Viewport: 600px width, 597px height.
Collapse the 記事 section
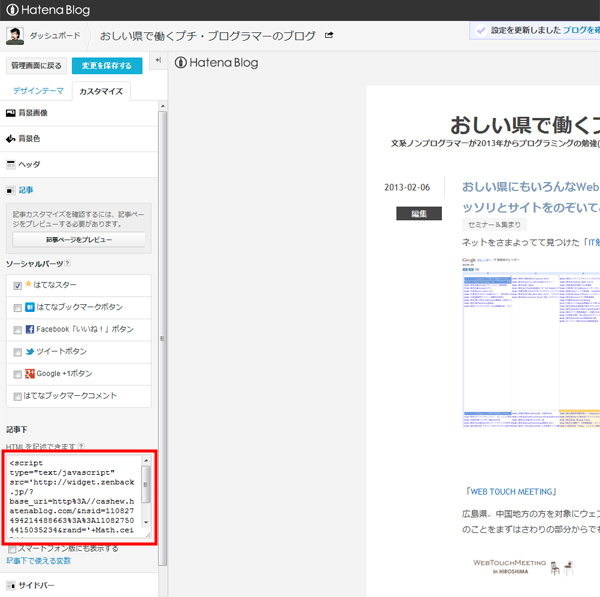pos(79,190)
